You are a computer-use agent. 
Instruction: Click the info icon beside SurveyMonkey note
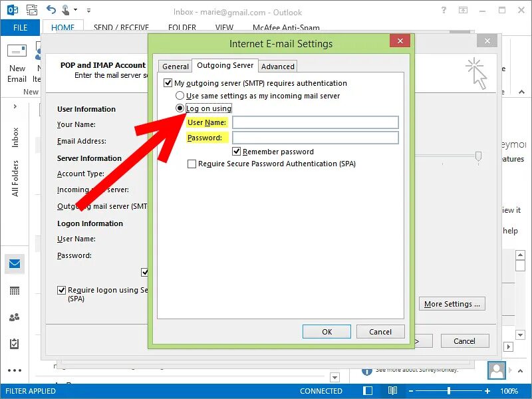click(x=367, y=371)
